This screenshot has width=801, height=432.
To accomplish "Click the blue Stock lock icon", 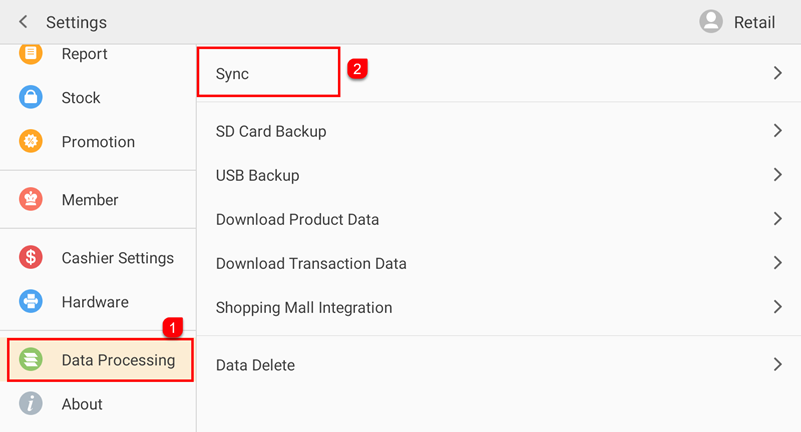I will coord(31,98).
